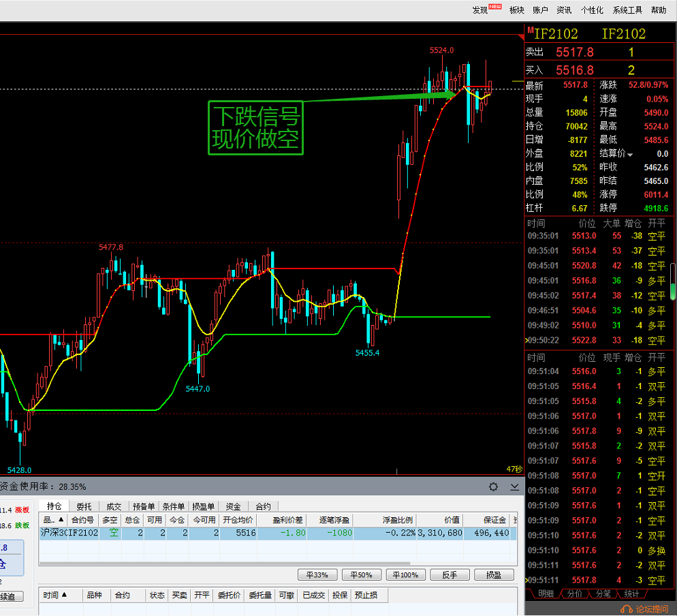This screenshot has height=616, width=677.
Task: Open the 资讯 menu
Action: pos(564,10)
